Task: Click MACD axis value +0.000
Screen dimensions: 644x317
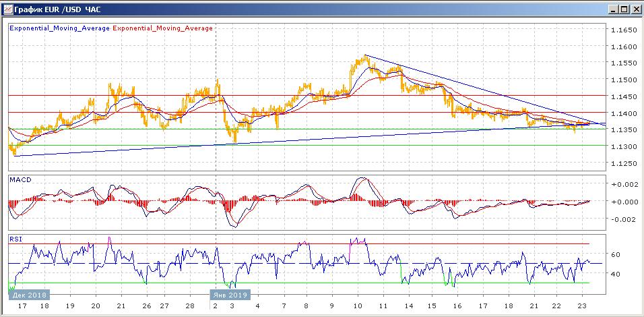Action: tap(624, 202)
